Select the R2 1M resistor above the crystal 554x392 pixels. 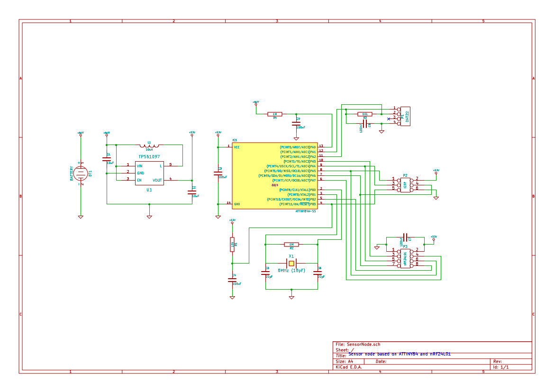coord(291,244)
